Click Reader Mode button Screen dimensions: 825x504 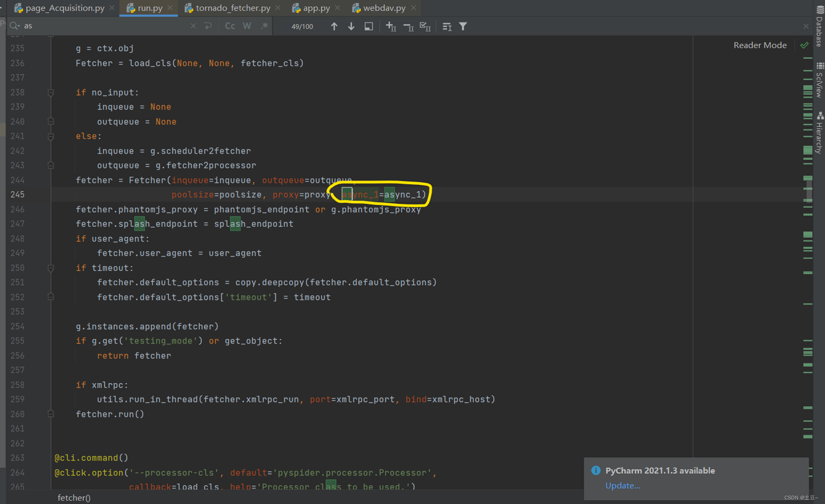pyautogui.click(x=760, y=45)
